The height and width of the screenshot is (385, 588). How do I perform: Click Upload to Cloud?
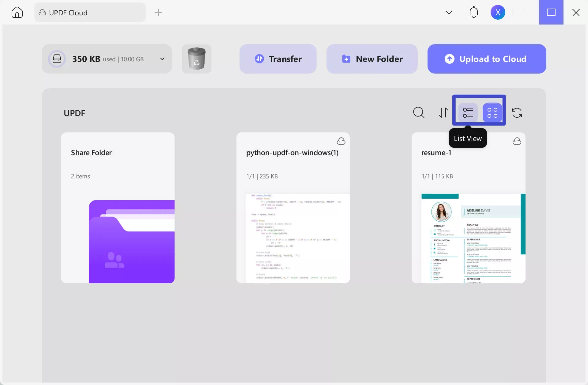pyautogui.click(x=486, y=59)
